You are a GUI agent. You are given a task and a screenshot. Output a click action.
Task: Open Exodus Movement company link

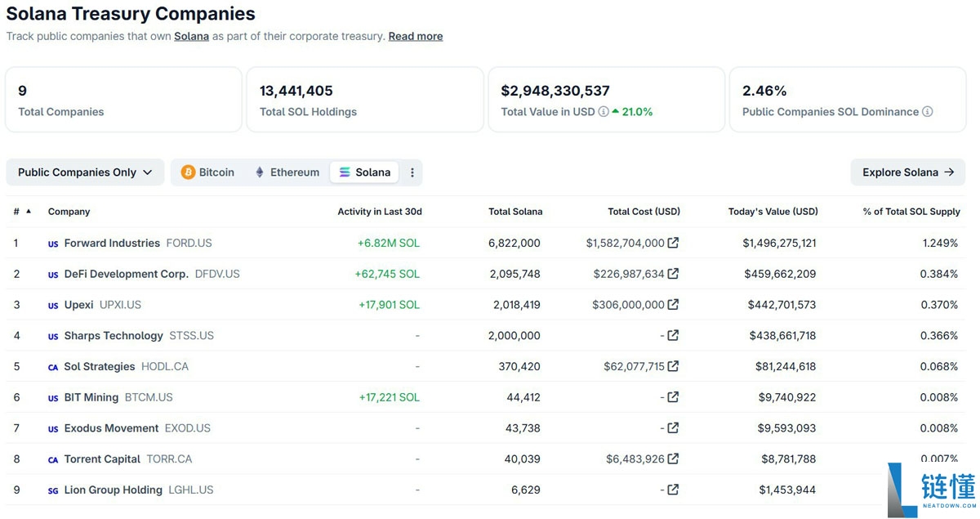[x=112, y=428]
